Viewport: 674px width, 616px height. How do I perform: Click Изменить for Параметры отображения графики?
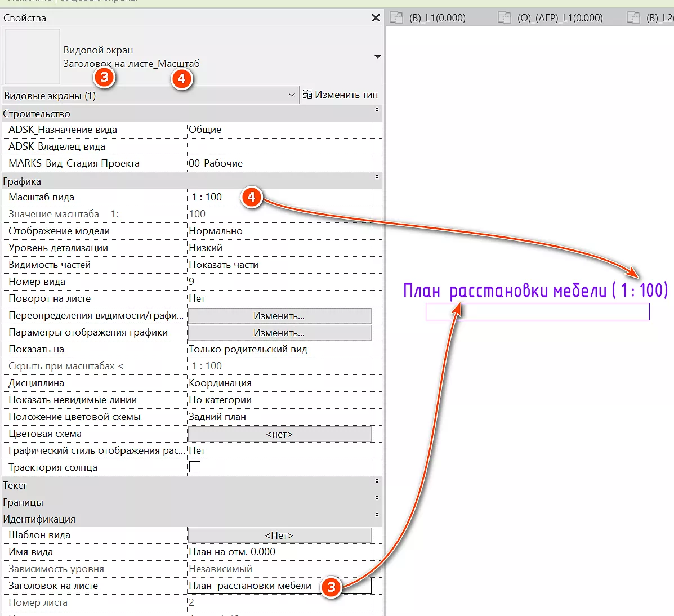tap(279, 333)
